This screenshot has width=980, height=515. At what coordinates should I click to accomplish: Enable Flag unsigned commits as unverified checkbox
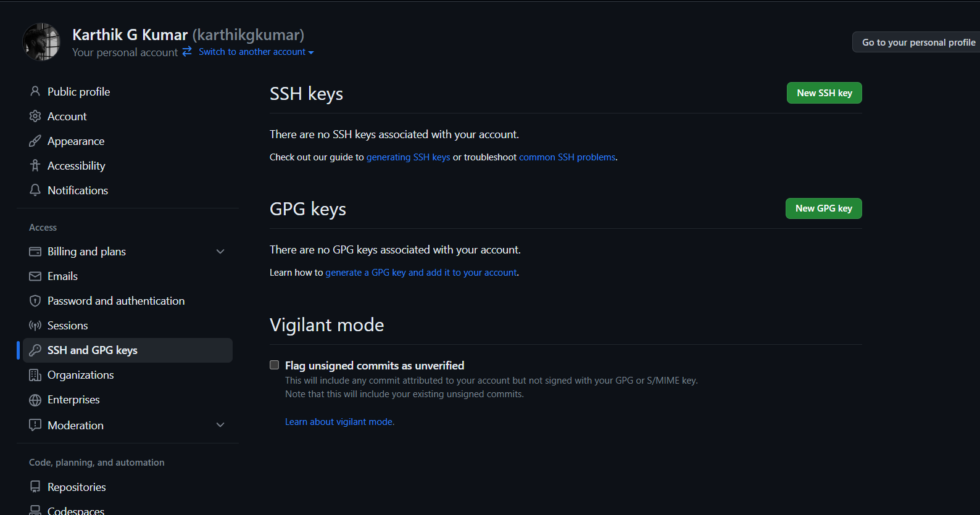(x=275, y=365)
